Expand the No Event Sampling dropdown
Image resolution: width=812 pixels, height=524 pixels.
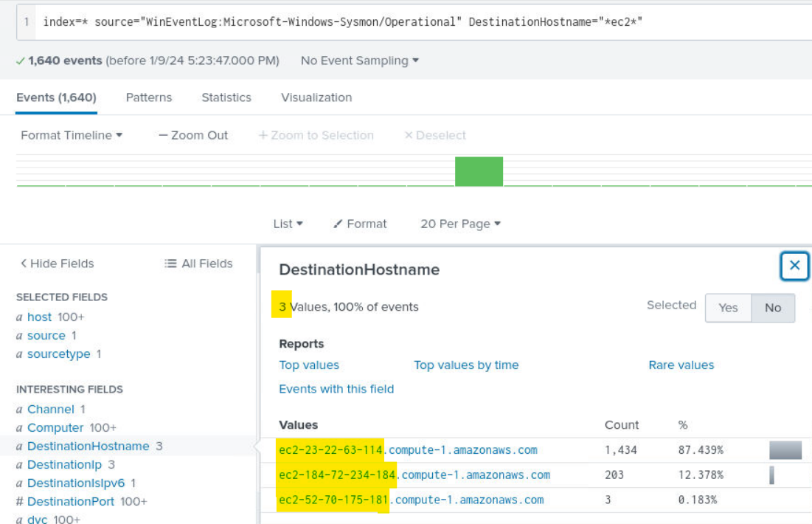click(x=359, y=61)
